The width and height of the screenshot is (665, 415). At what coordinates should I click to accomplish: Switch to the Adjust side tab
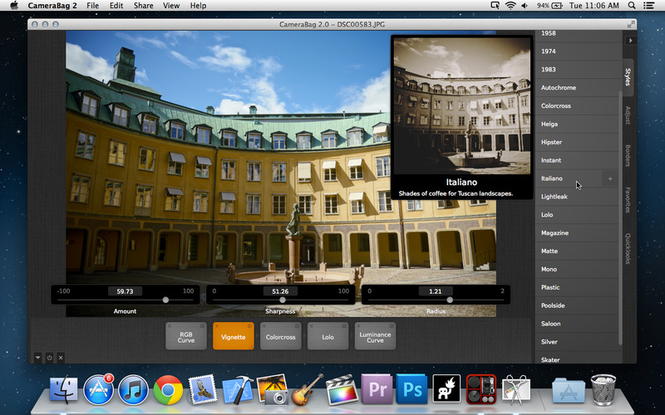coord(628,115)
